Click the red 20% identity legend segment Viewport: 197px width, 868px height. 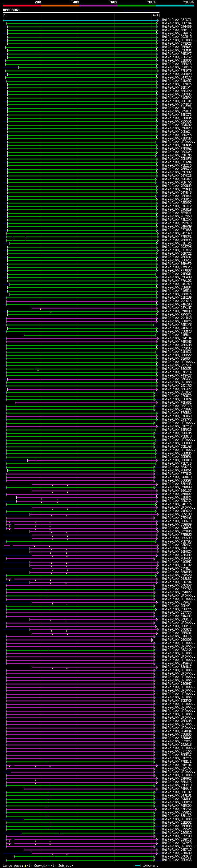(22, 6)
